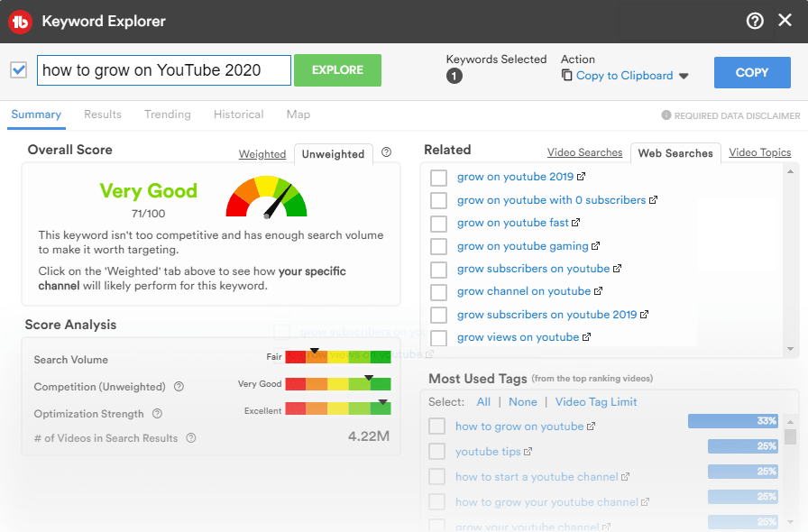
Task: Open help via the question mark icon
Action: click(755, 21)
